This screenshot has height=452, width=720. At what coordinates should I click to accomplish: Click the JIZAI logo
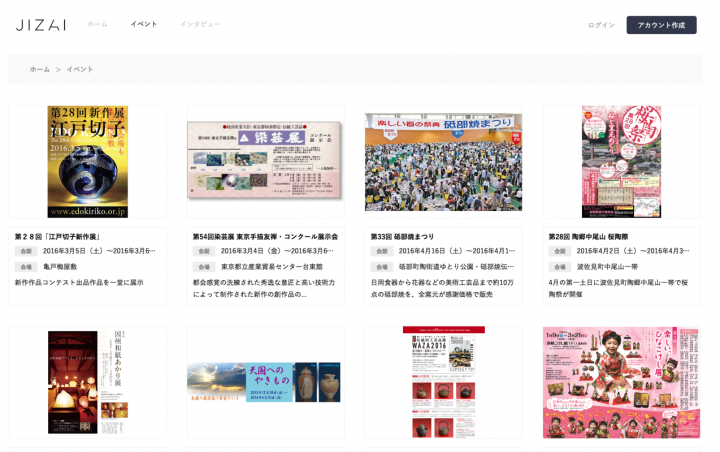(41, 24)
